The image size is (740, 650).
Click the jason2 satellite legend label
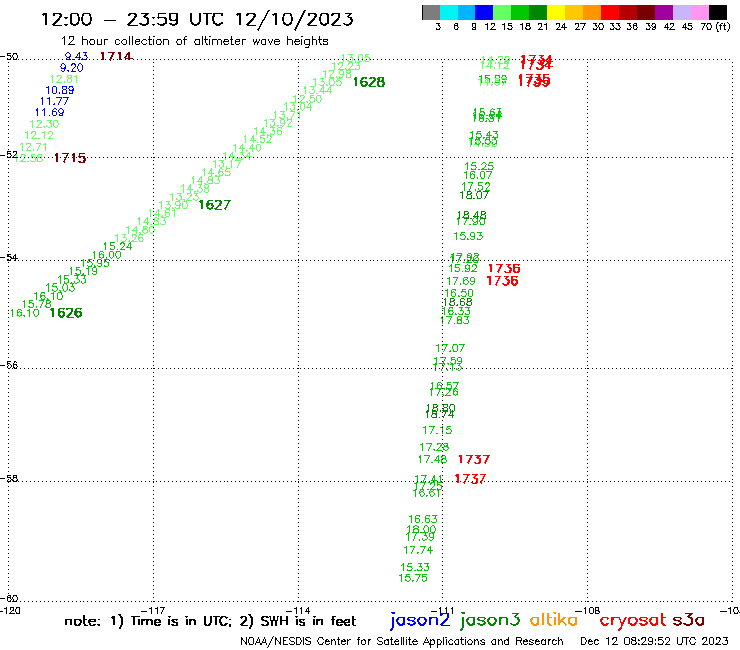(x=420, y=620)
